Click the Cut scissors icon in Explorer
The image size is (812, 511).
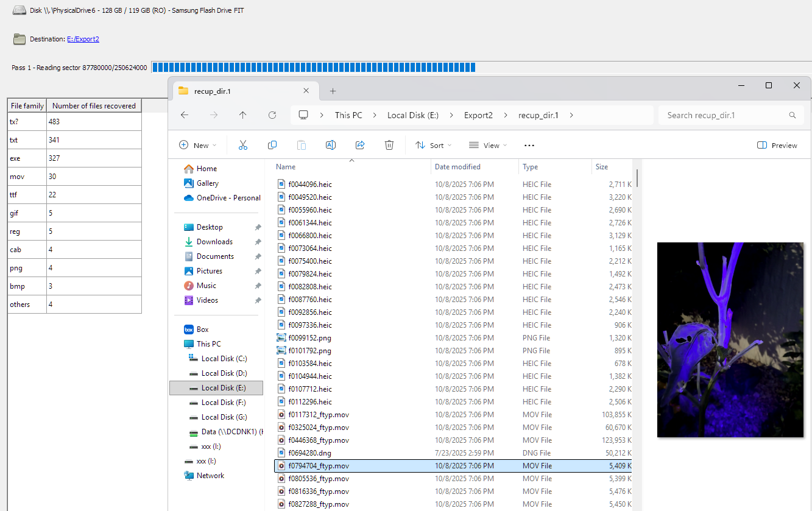(243, 145)
